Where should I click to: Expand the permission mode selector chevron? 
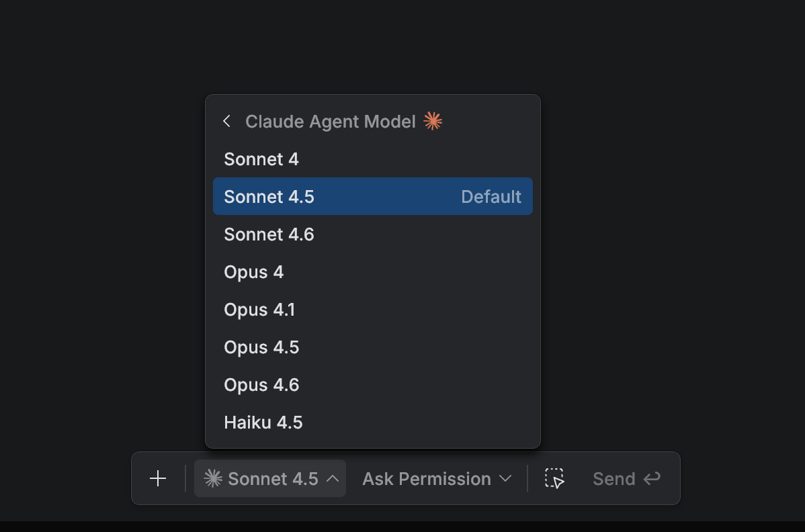[506, 478]
